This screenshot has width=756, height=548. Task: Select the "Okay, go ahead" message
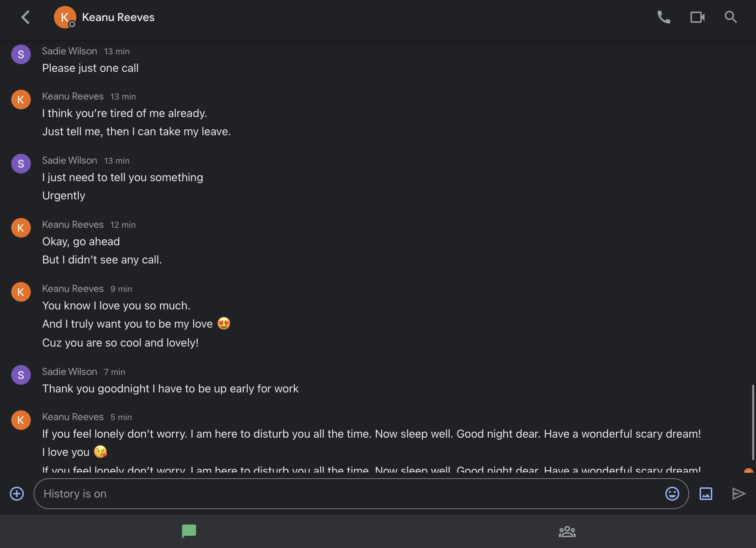pos(81,241)
